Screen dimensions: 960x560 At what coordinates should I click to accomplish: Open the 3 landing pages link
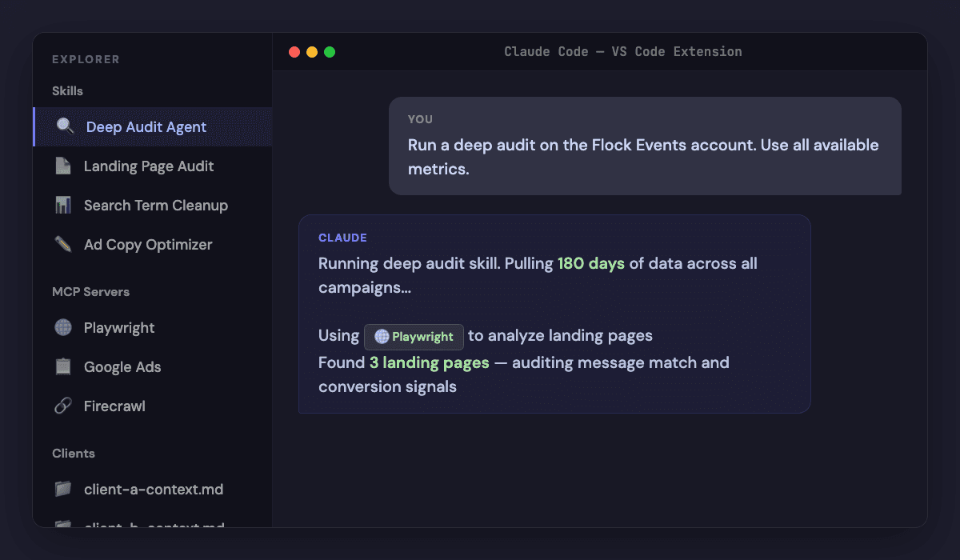tap(430, 362)
